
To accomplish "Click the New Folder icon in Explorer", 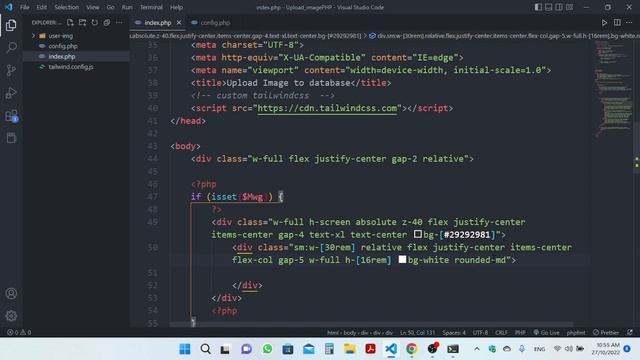I will click(82, 22).
